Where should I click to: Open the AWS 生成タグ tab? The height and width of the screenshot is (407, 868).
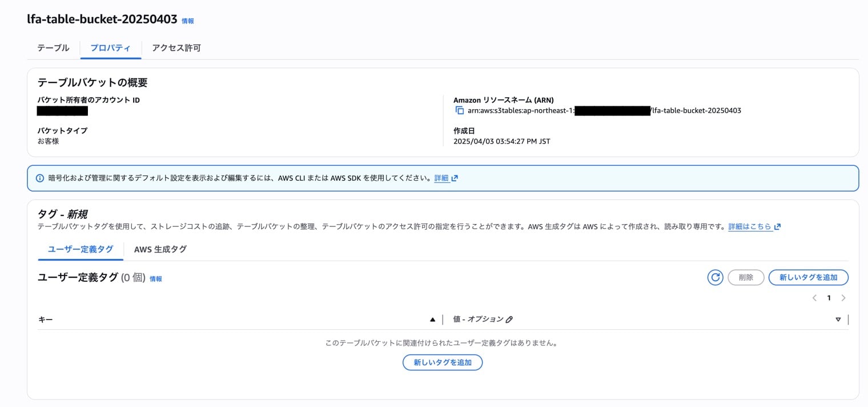pyautogui.click(x=160, y=249)
